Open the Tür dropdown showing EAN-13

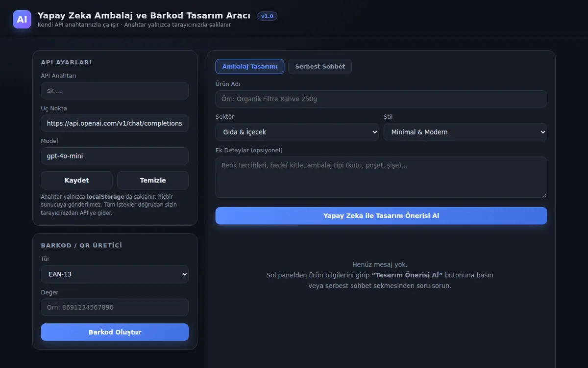click(115, 274)
